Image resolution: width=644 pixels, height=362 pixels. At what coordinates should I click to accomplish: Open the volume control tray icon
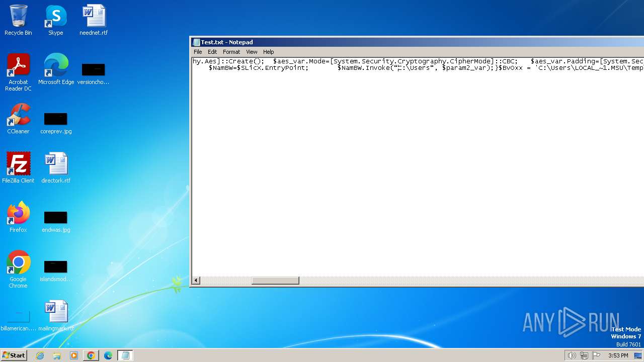tap(572, 355)
